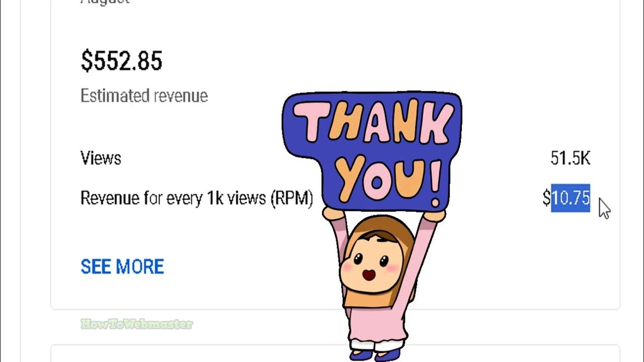Open the SEE MORE link
The width and height of the screenshot is (644, 362).
click(x=122, y=266)
